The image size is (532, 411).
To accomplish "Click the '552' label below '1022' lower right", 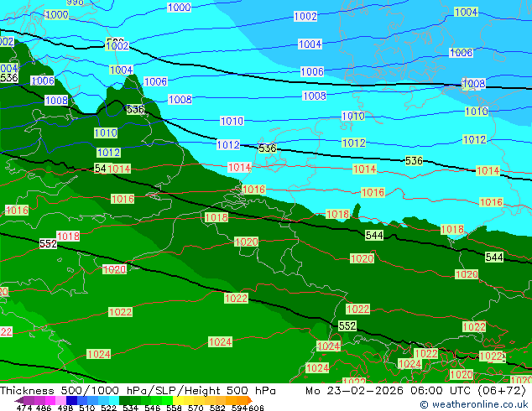I will (x=347, y=326).
